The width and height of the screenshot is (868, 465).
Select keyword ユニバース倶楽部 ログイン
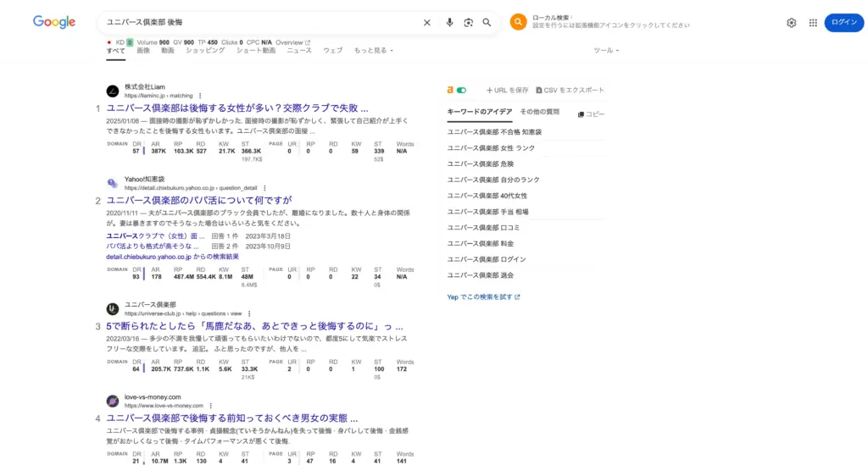(487, 259)
